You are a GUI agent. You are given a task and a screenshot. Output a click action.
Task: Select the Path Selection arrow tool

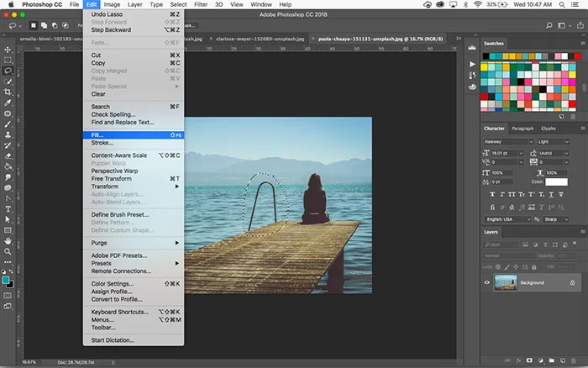8,219
